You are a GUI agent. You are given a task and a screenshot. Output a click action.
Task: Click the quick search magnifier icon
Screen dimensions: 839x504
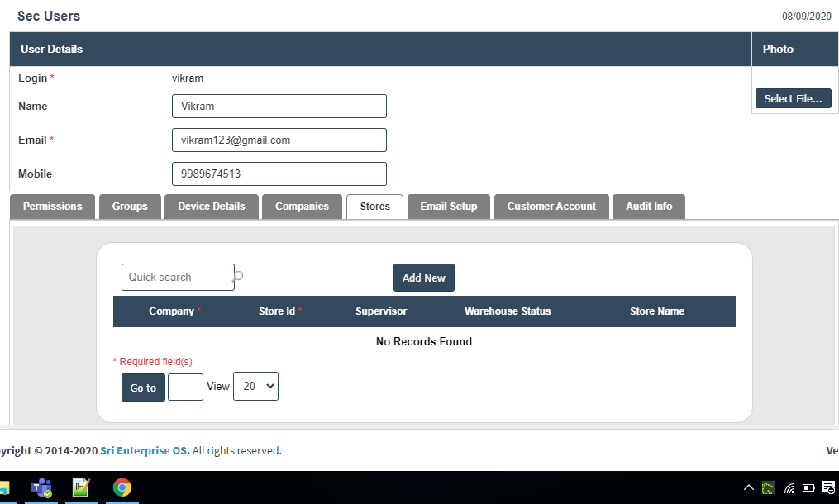pyautogui.click(x=238, y=276)
